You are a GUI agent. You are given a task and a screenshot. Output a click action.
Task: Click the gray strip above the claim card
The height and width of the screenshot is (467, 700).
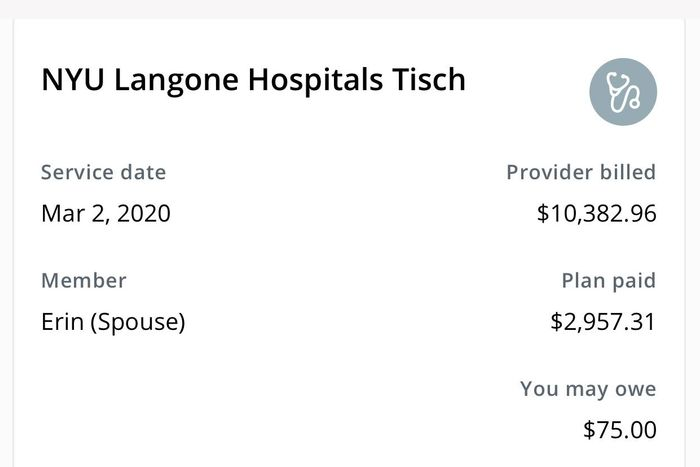350,8
